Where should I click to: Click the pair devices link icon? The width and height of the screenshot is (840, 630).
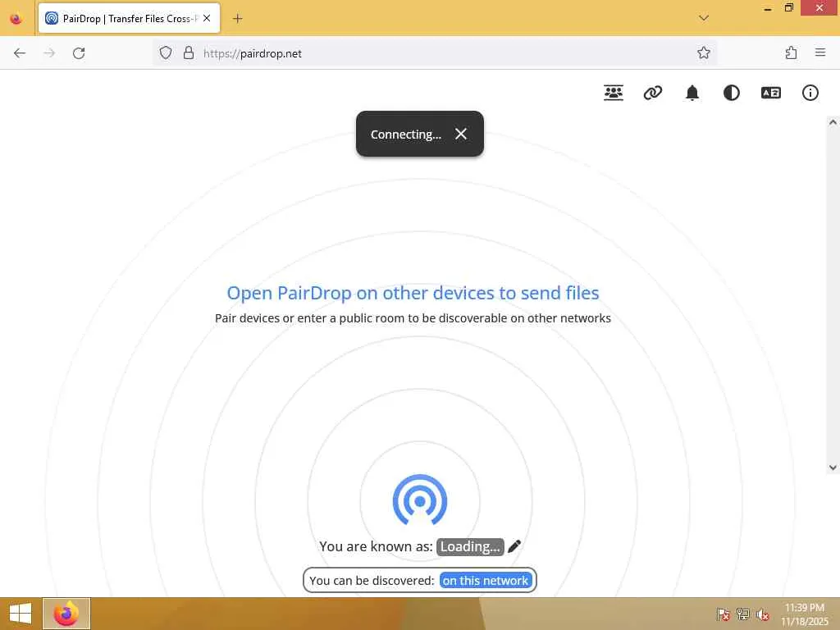pos(652,93)
